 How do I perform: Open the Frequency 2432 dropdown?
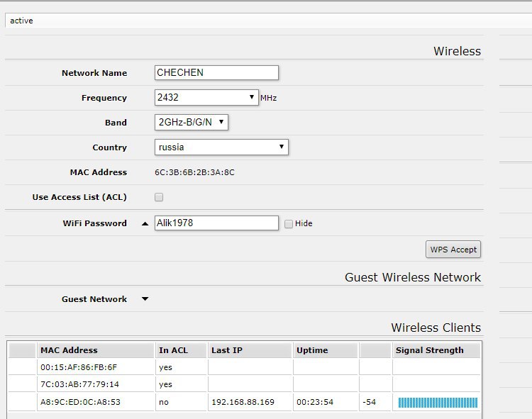(x=206, y=98)
